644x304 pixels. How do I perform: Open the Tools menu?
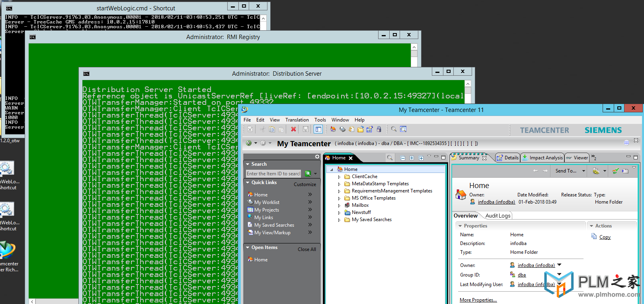[320, 120]
